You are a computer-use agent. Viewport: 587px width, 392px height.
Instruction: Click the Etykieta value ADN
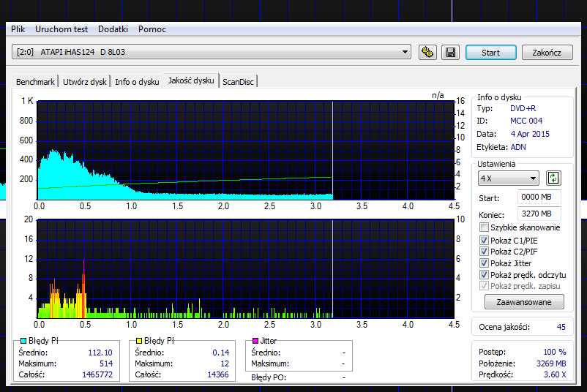518,147
